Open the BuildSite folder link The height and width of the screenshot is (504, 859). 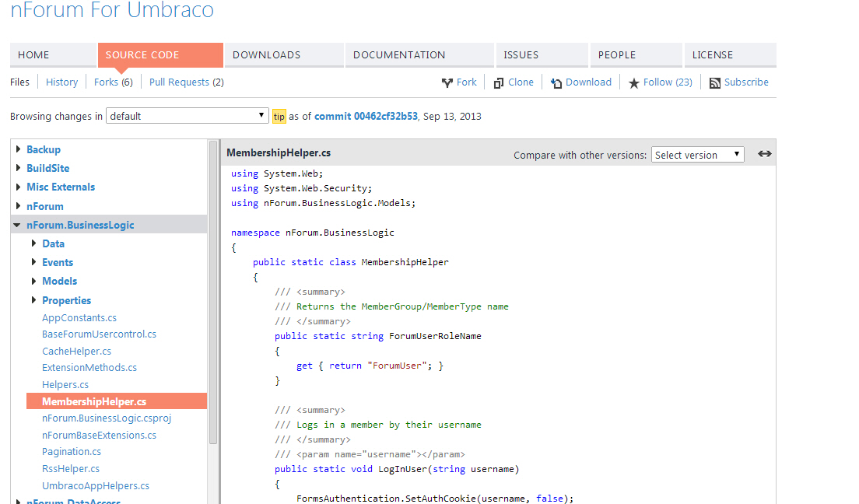pos(48,168)
